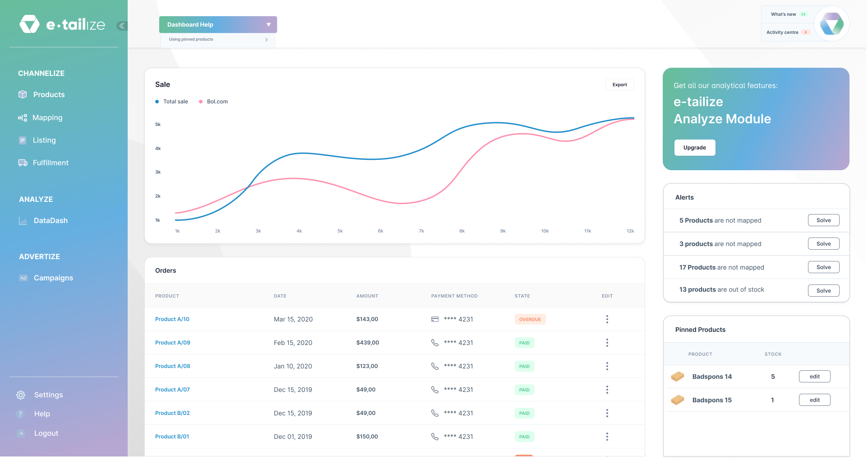Viewport: 868px width, 461px height.
Task: Click the Badspons 14 product thumbnail
Action: point(678,377)
